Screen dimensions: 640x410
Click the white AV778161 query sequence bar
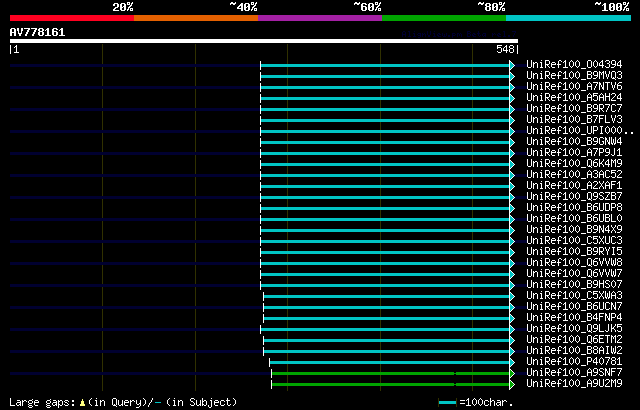click(x=264, y=41)
